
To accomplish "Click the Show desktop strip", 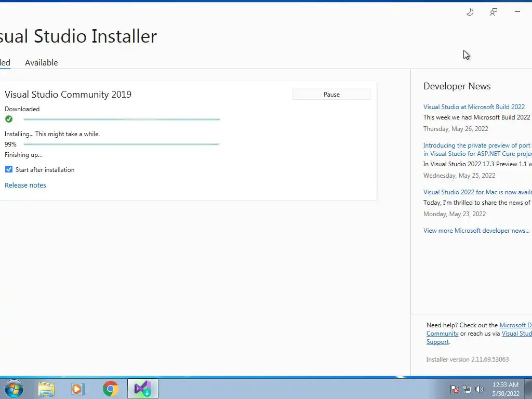I will [528, 389].
